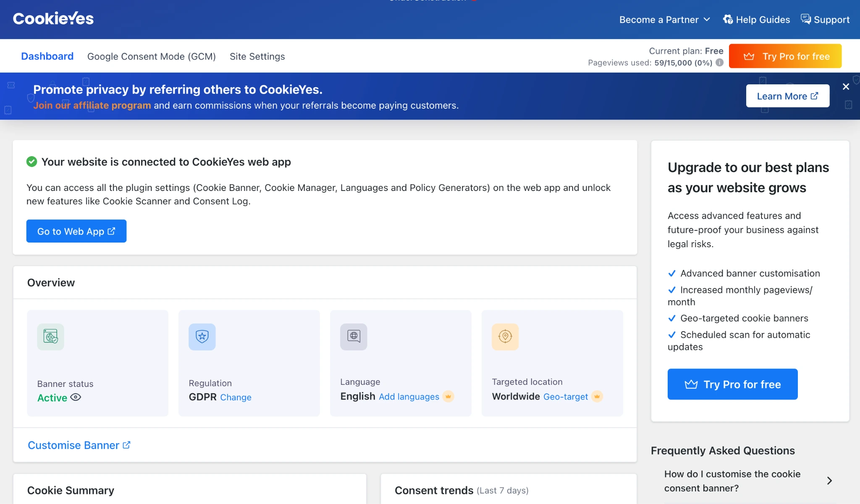Image resolution: width=860 pixels, height=504 pixels.
Task: Click the Language globe icon
Action: (x=354, y=337)
